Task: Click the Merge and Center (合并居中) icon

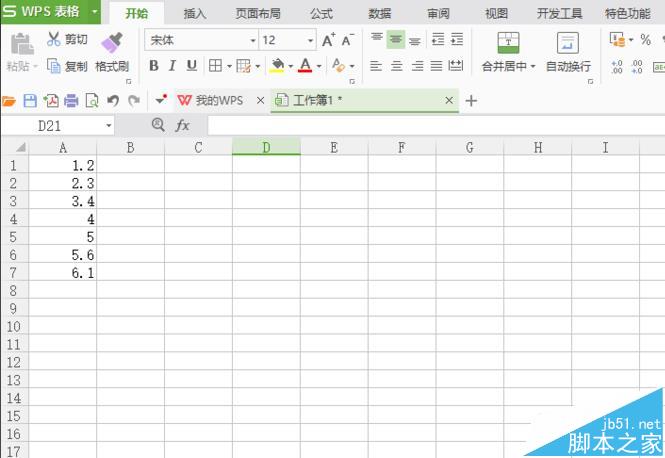Action: coord(508,42)
